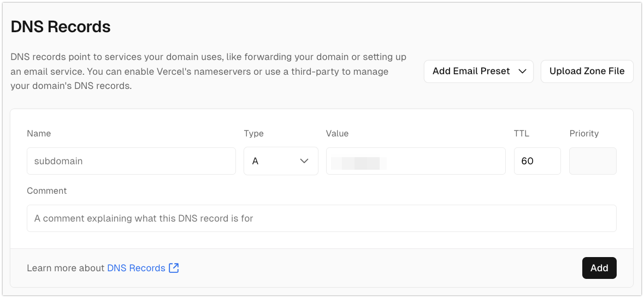Focus the Name subdomain input field
Screen dimensions: 644x298
tap(131, 161)
